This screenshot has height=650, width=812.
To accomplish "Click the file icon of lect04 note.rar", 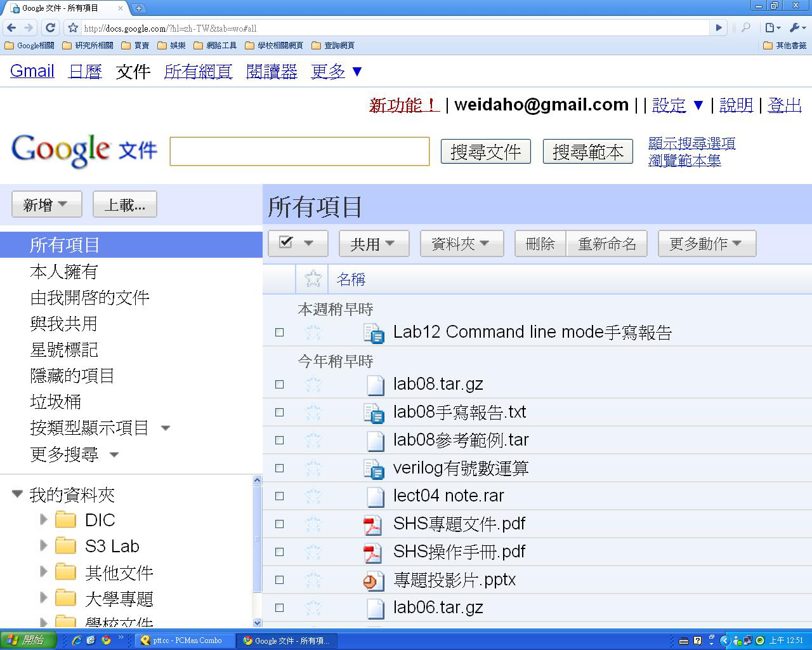I will pyautogui.click(x=376, y=496).
